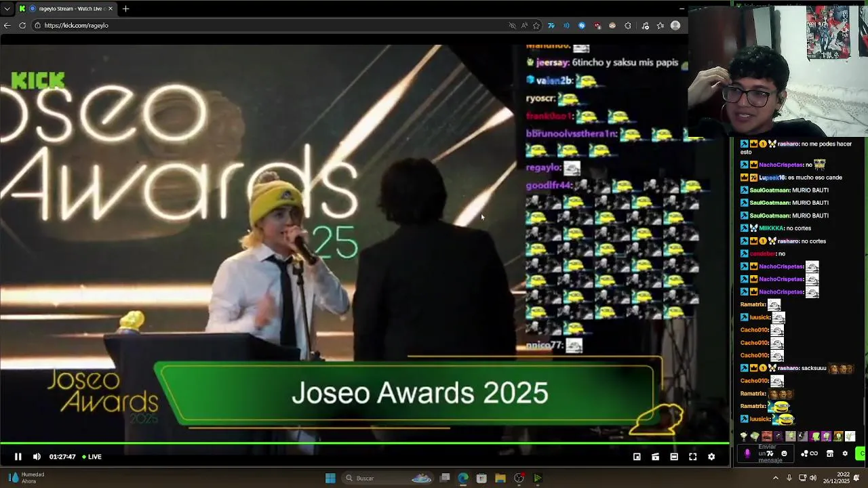Click username SaulGoatmaan in first MURIO BAUTI

770,190
